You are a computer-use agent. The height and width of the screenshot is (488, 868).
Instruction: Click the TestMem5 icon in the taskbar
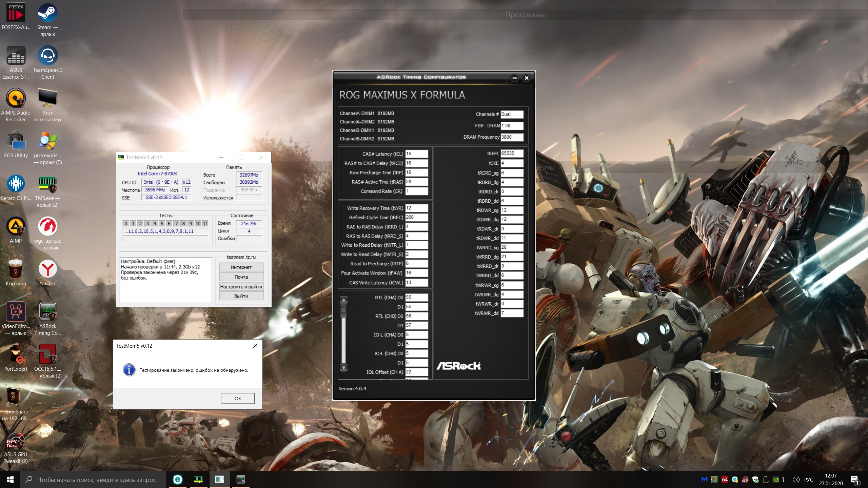pyautogui.click(x=198, y=479)
